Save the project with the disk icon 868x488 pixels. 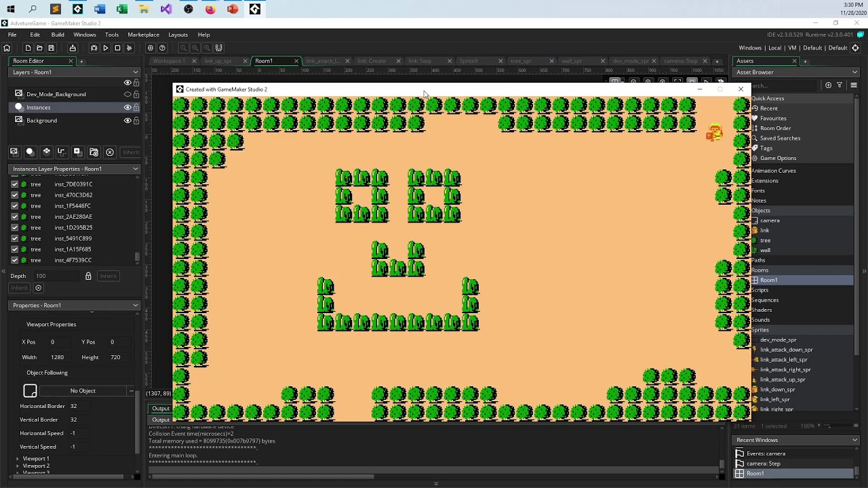51,48
